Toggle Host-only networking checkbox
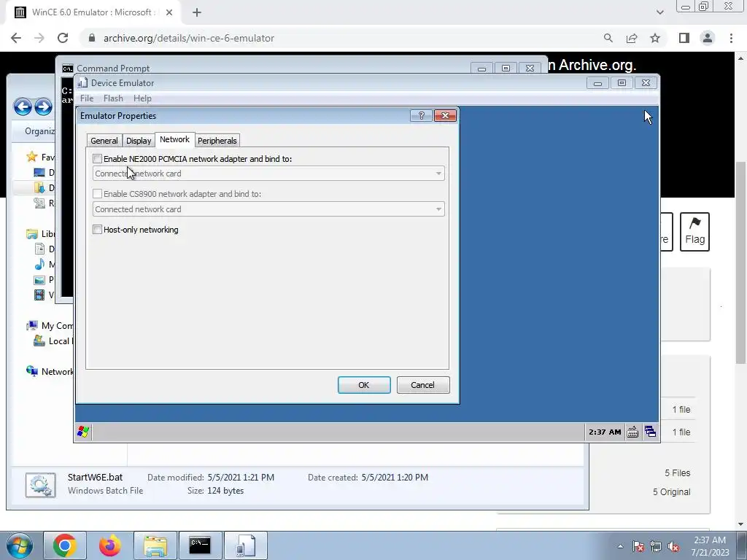 click(x=97, y=230)
